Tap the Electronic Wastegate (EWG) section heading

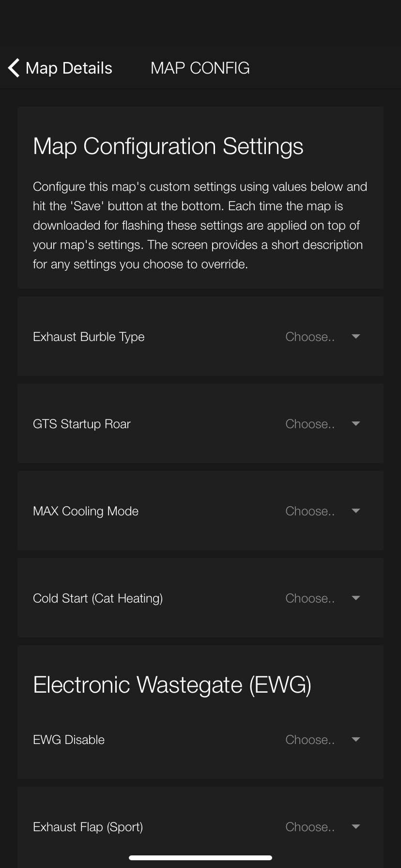pos(172,684)
